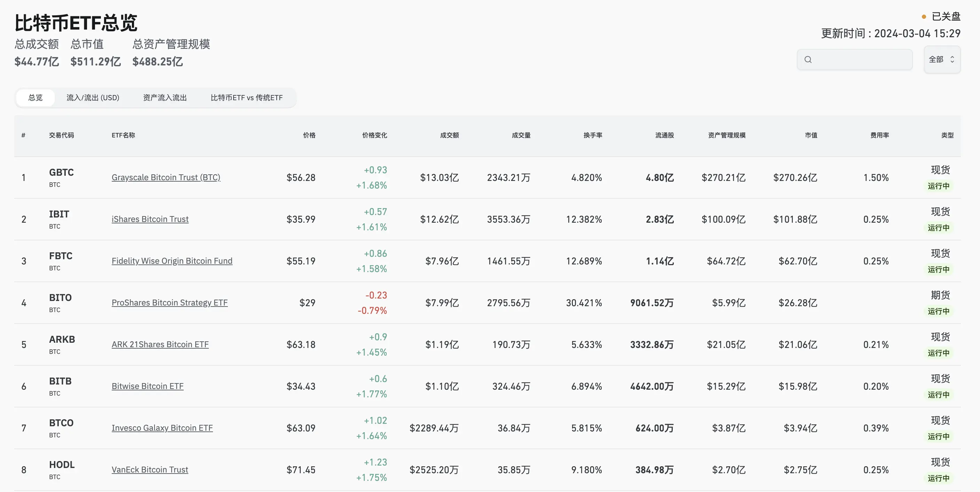Open Bitwise Bitcoin ETF link
Viewport: 980px width, 492px height.
click(x=147, y=386)
